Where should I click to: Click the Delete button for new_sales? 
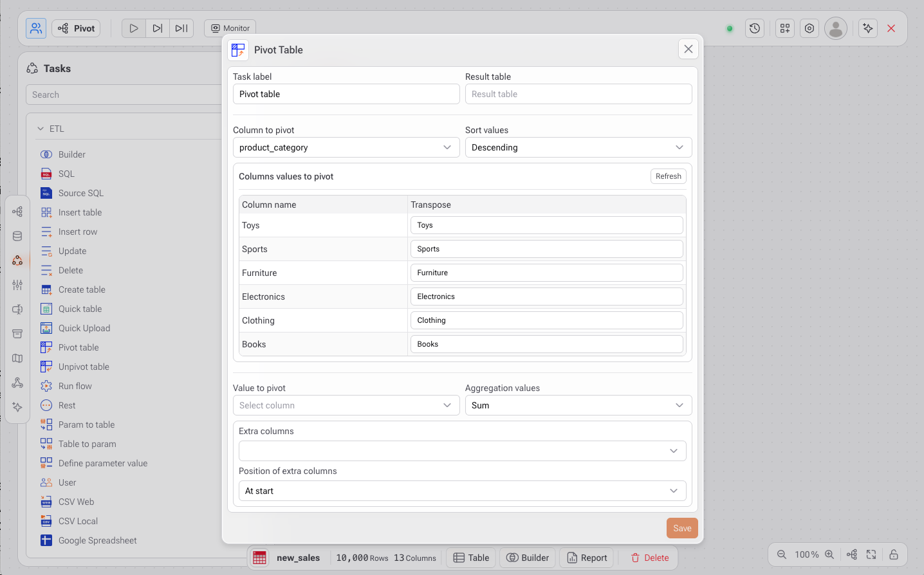(649, 558)
